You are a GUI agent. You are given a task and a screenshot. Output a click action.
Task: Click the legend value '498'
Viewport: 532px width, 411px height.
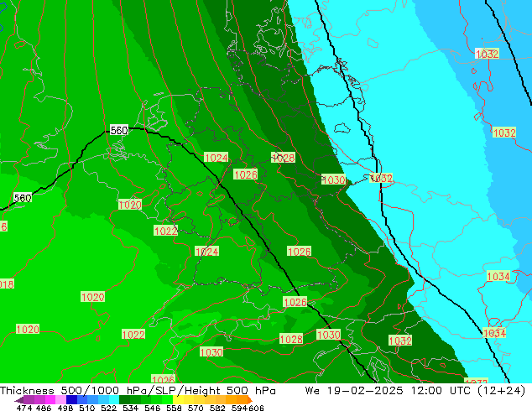65,408
